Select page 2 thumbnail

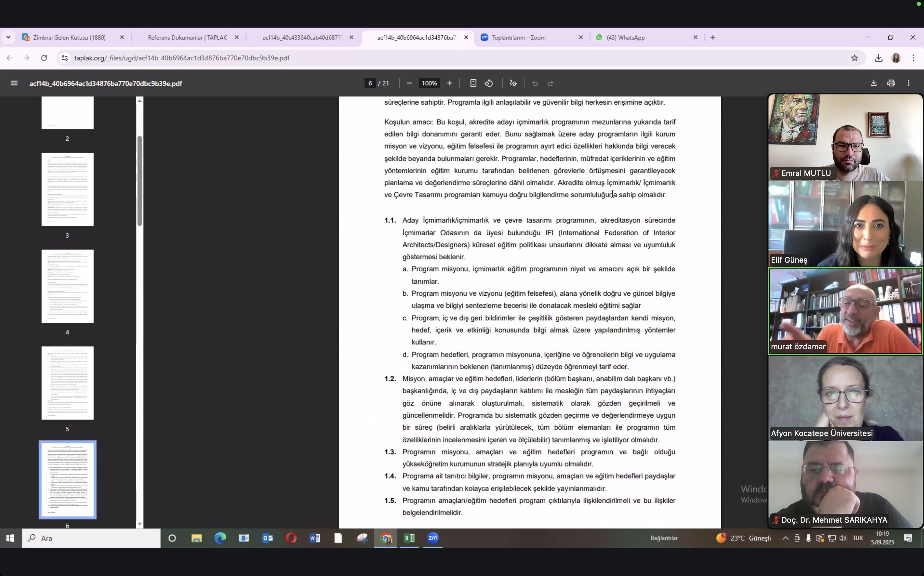point(67,113)
